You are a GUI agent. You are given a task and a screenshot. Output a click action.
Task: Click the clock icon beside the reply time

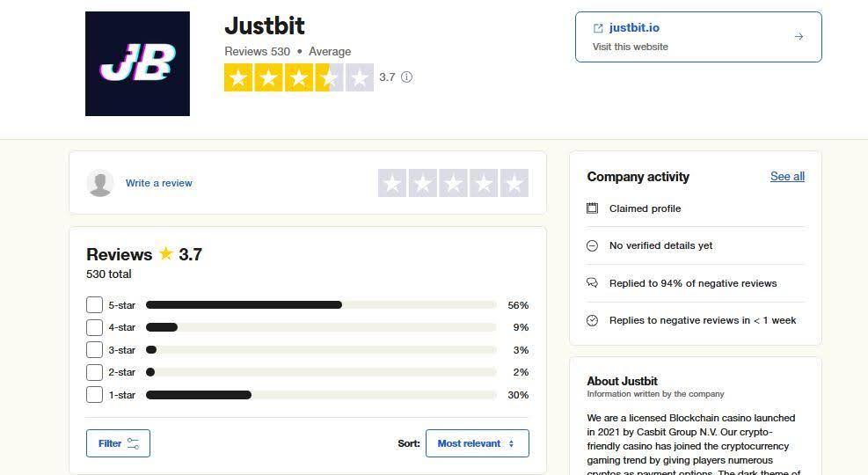click(x=592, y=320)
